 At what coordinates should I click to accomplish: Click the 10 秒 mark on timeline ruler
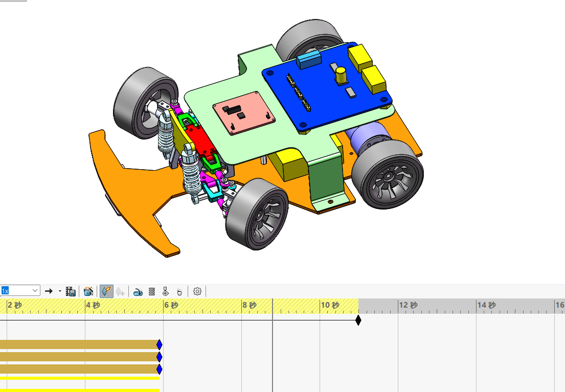pos(330,305)
